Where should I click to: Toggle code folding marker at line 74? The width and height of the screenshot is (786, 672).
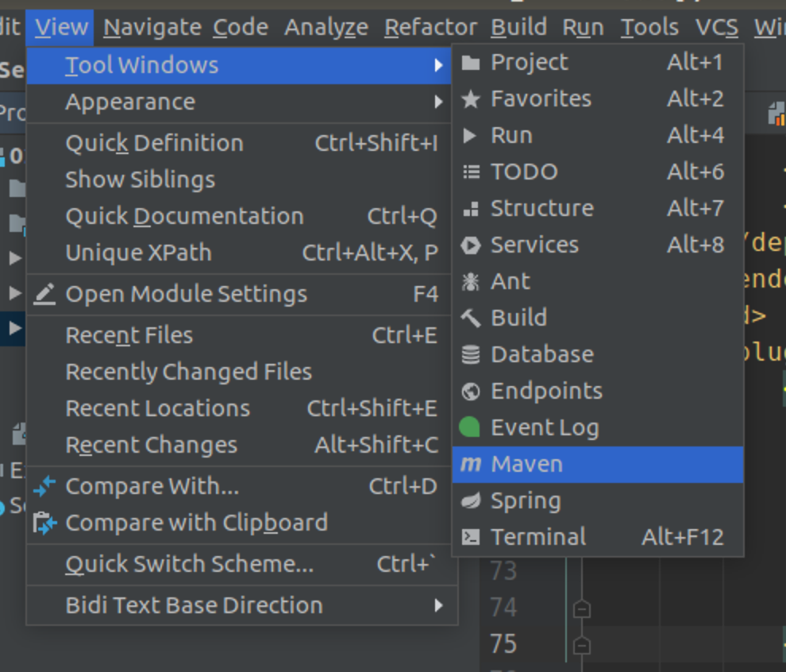tap(581, 608)
